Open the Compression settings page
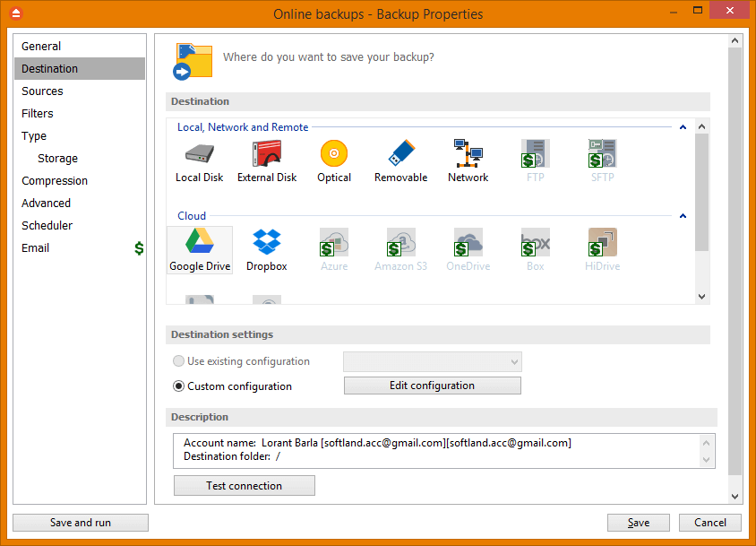756x546 pixels. (55, 181)
